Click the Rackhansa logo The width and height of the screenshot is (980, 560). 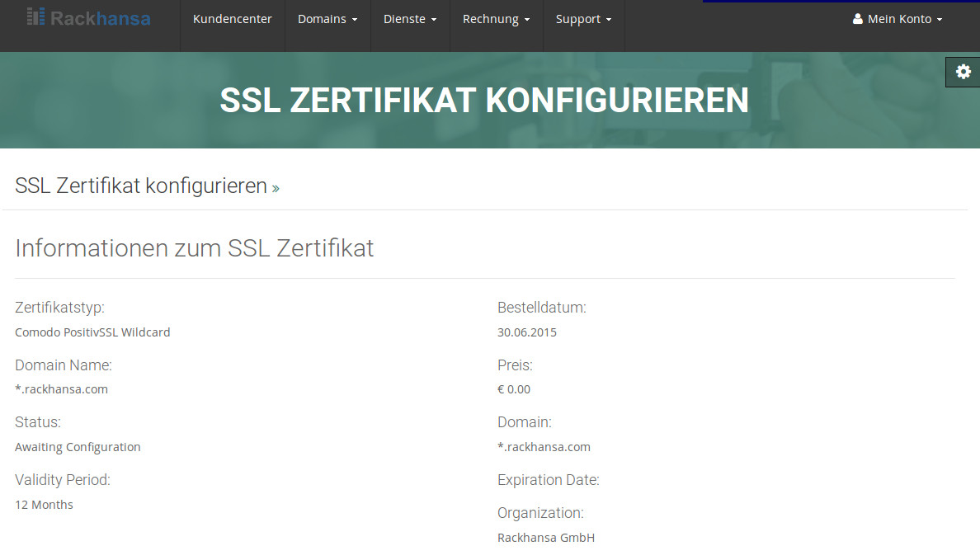(x=89, y=17)
